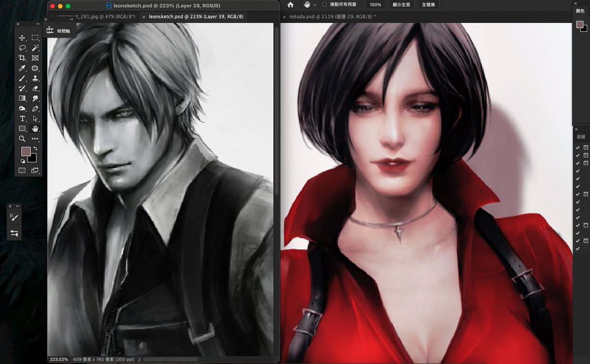590x364 pixels.
Task: Click 全螢幕 fill screen button
Action: tap(428, 4)
